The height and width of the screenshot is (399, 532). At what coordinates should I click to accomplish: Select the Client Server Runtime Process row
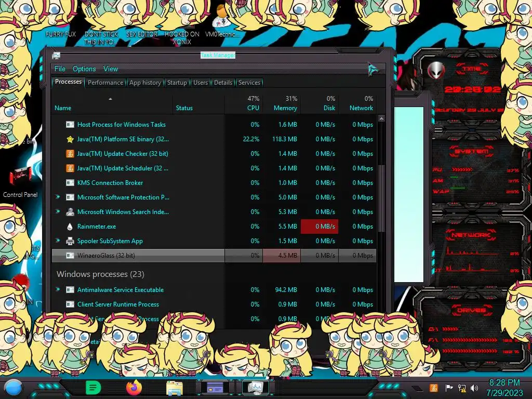[x=214, y=304]
